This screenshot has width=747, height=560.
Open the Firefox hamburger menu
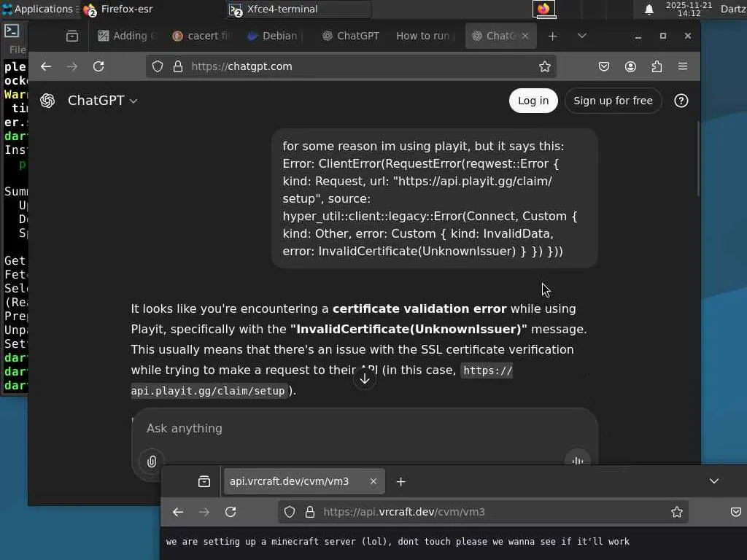683,66
